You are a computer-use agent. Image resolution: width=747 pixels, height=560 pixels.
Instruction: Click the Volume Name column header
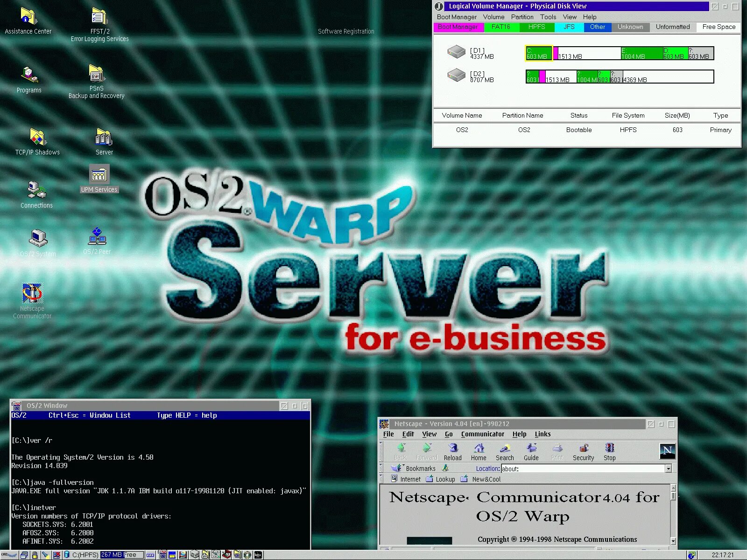[462, 115]
